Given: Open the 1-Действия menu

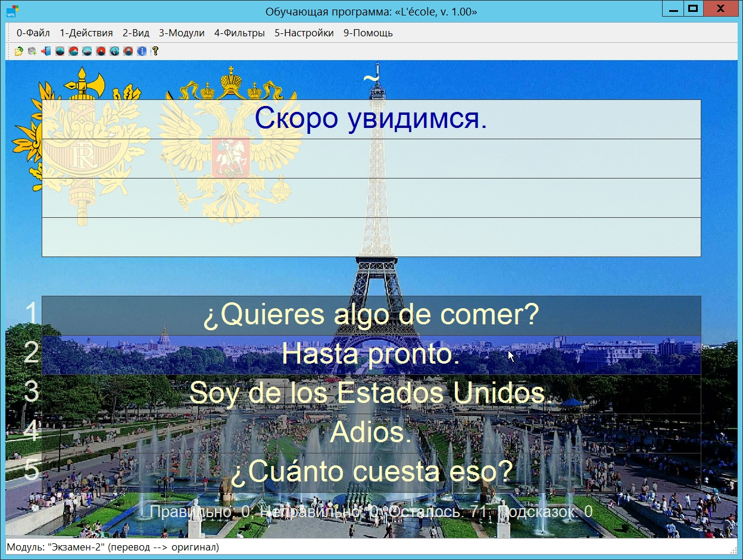Looking at the screenshot, I should coord(86,33).
